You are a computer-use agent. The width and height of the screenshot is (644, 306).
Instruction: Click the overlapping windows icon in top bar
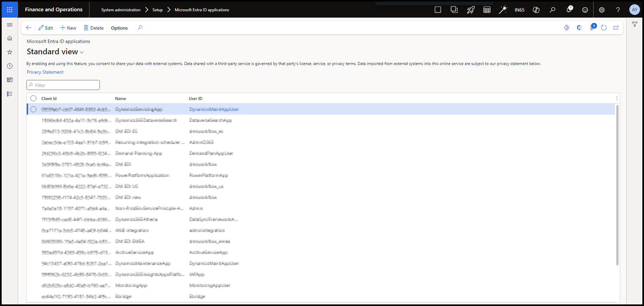(x=454, y=10)
